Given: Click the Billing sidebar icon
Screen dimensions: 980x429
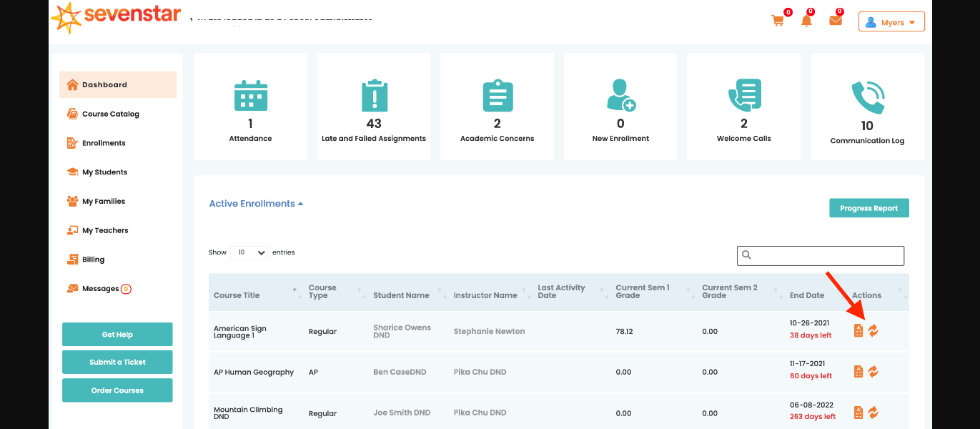Looking at the screenshot, I should click(x=72, y=260).
